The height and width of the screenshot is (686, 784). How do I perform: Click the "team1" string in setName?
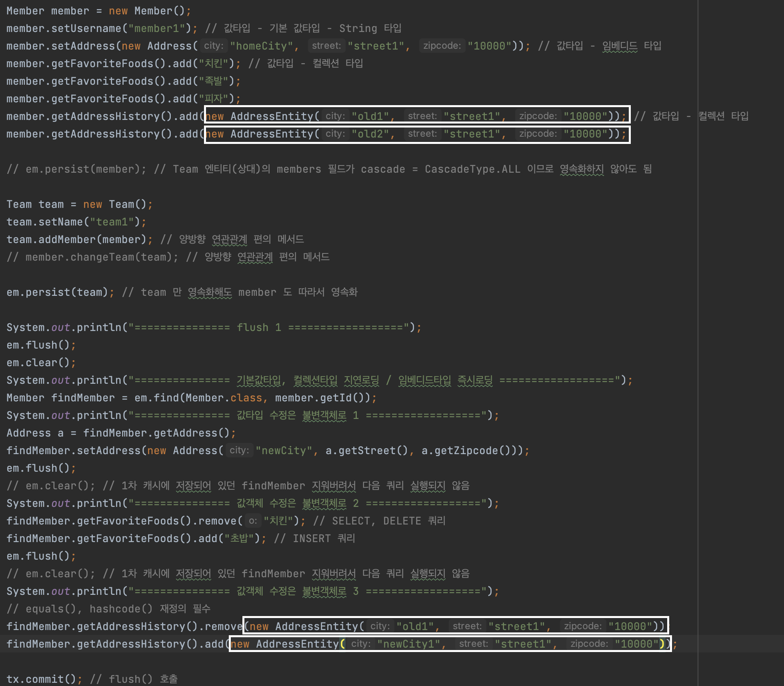tap(112, 222)
